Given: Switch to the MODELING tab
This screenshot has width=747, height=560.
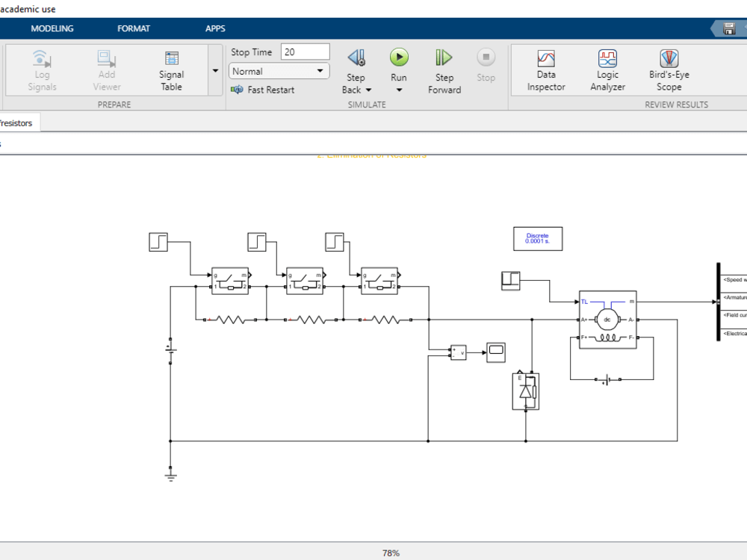Looking at the screenshot, I should coord(52,28).
